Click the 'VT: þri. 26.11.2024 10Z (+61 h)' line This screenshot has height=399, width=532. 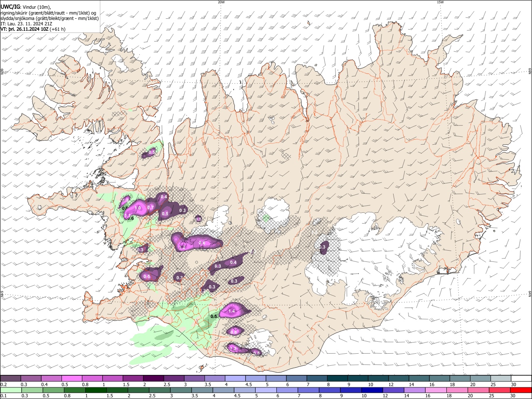tap(33, 29)
